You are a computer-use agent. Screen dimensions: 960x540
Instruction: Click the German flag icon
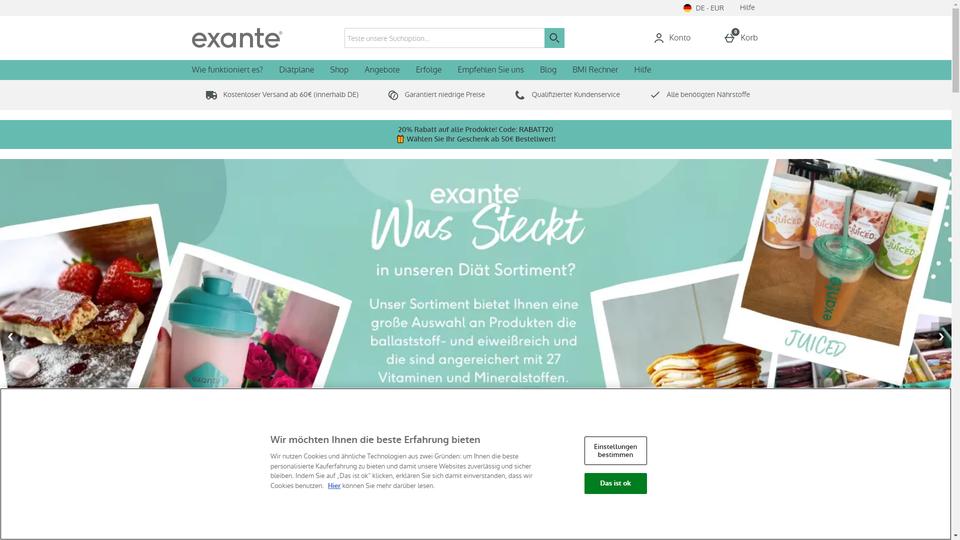point(688,8)
